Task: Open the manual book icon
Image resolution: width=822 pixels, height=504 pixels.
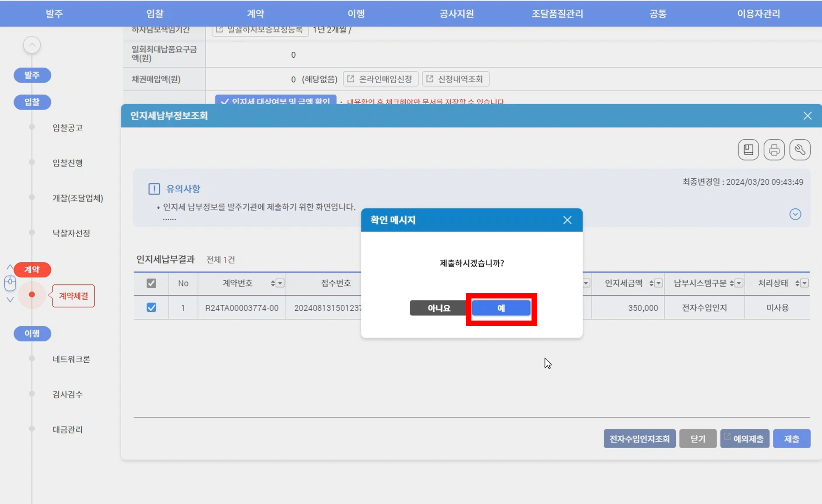Action: pyautogui.click(x=748, y=149)
